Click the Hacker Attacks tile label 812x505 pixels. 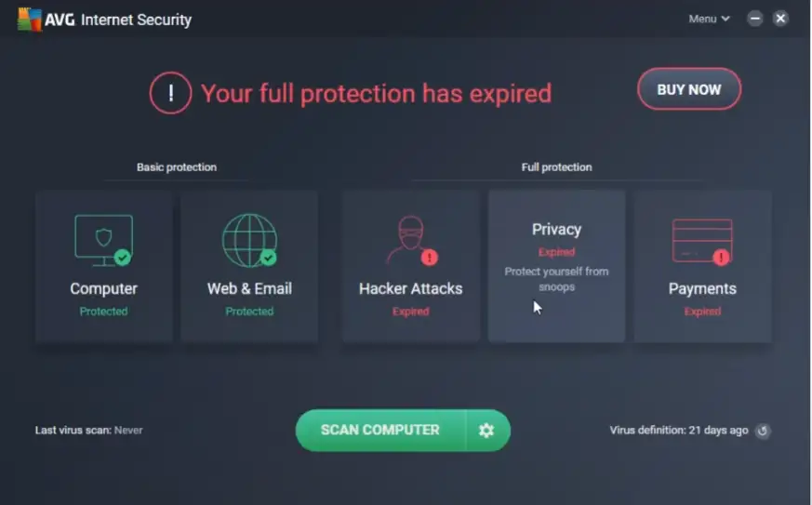click(410, 288)
